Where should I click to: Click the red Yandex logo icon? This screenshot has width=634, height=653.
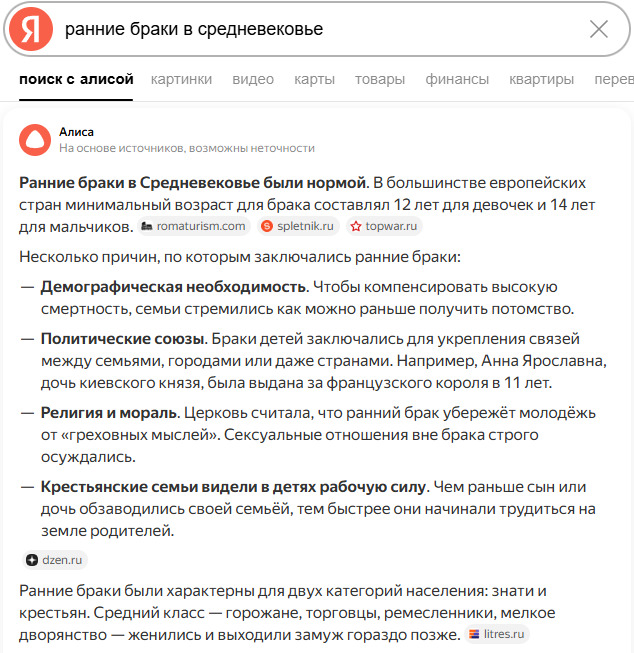pyautogui.click(x=31, y=29)
